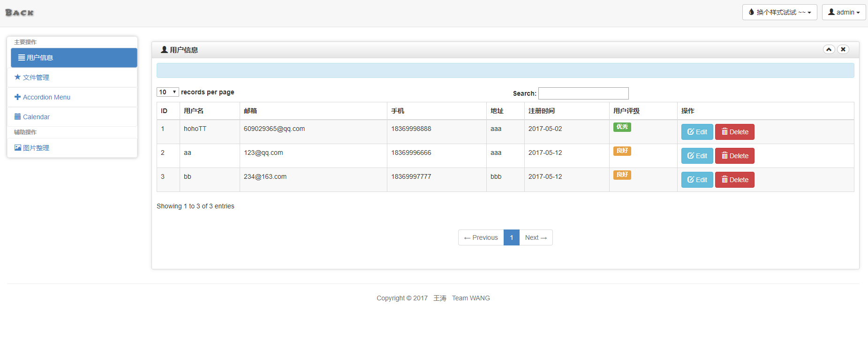The height and width of the screenshot is (344, 868).
Task: Click phone number 18369998888
Action: (411, 129)
